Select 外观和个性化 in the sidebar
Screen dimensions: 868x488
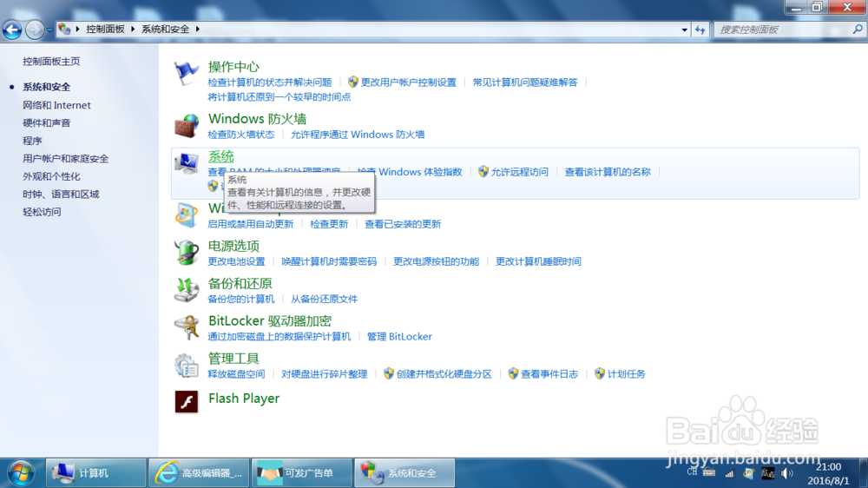[51, 176]
